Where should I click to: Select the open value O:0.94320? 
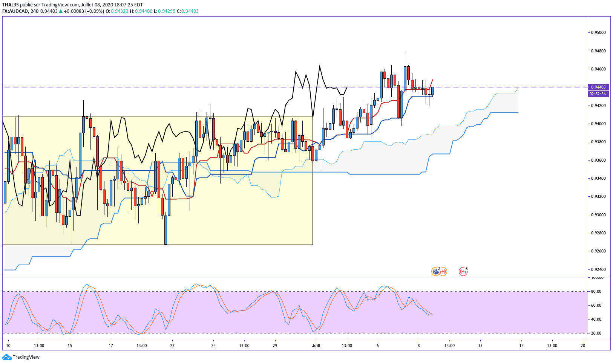(116, 11)
